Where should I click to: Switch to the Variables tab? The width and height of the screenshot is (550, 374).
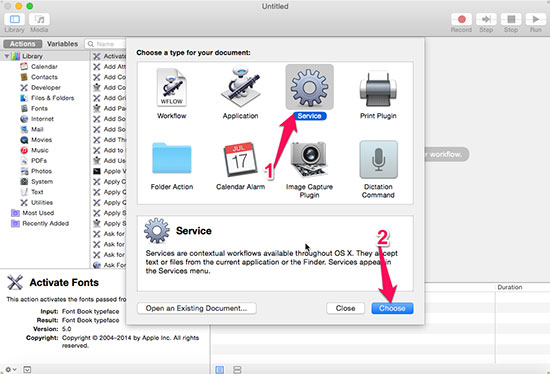[x=62, y=44]
